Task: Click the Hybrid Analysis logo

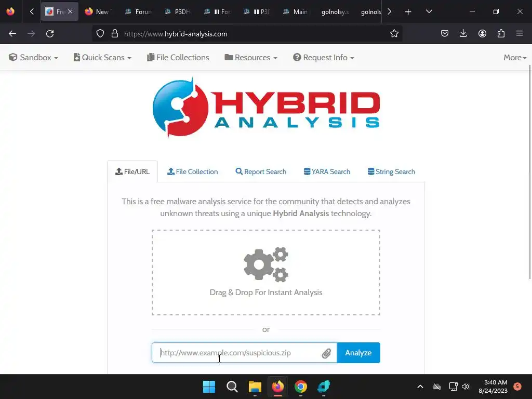Action: [x=266, y=108]
